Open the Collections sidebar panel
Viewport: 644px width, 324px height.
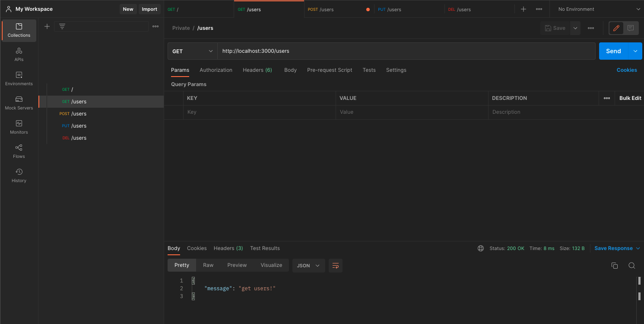[x=19, y=30]
